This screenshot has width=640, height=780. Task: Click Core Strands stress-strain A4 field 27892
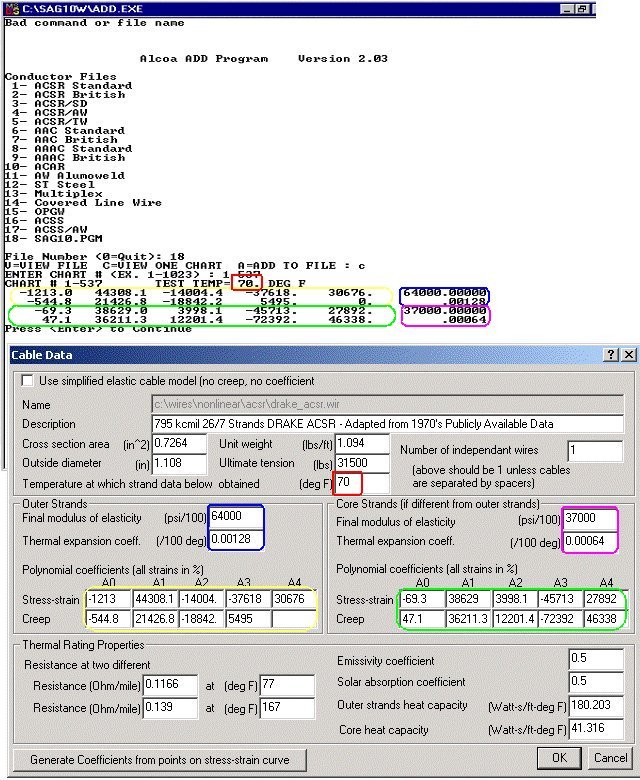605,599
